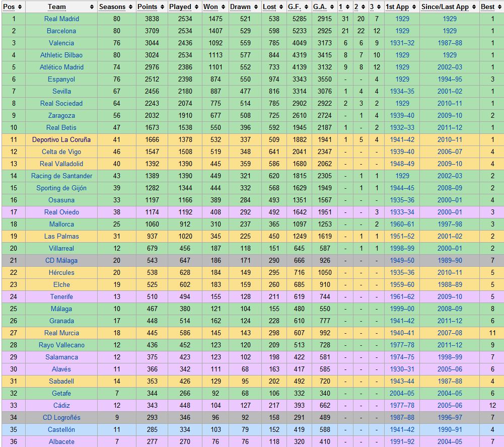Click Castellón's points cell showing 285
The width and height of the screenshot is (504, 447).
(x=152, y=429)
